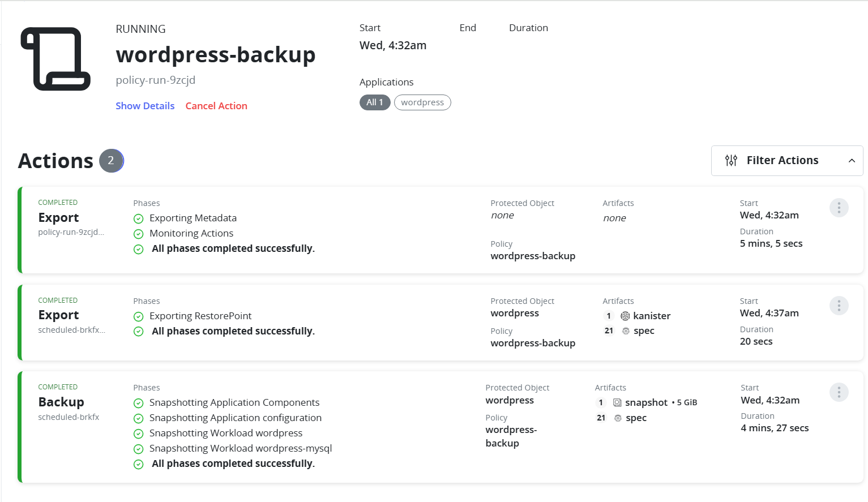Open Show Details link
The width and height of the screenshot is (868, 502).
[145, 106]
